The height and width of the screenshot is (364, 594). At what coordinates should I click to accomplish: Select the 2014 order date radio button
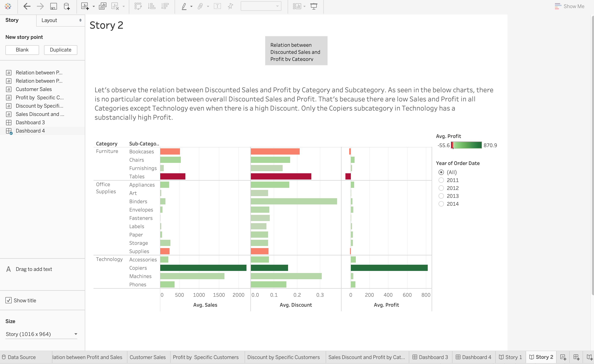(x=441, y=204)
